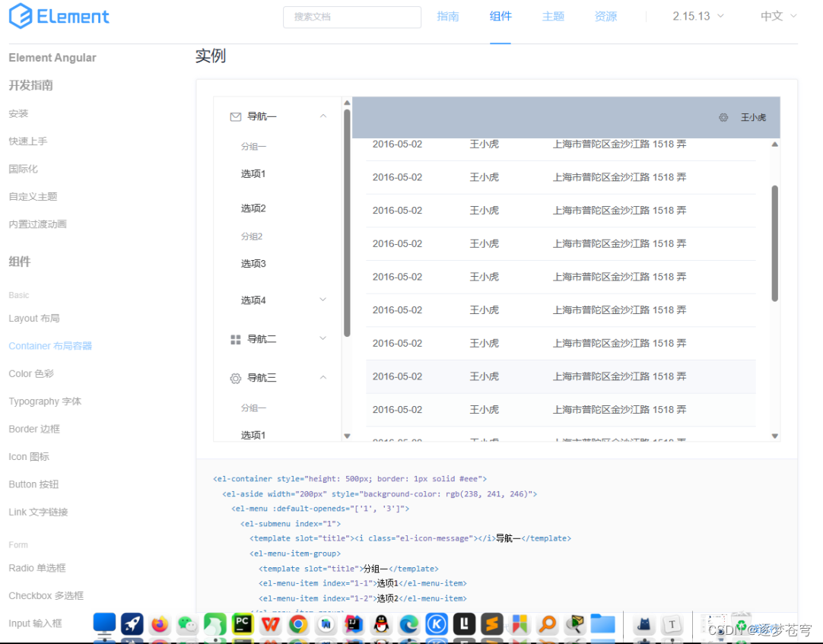
Task: Open the colorful bookmark app in the dock
Action: pyautogui.click(x=520, y=624)
